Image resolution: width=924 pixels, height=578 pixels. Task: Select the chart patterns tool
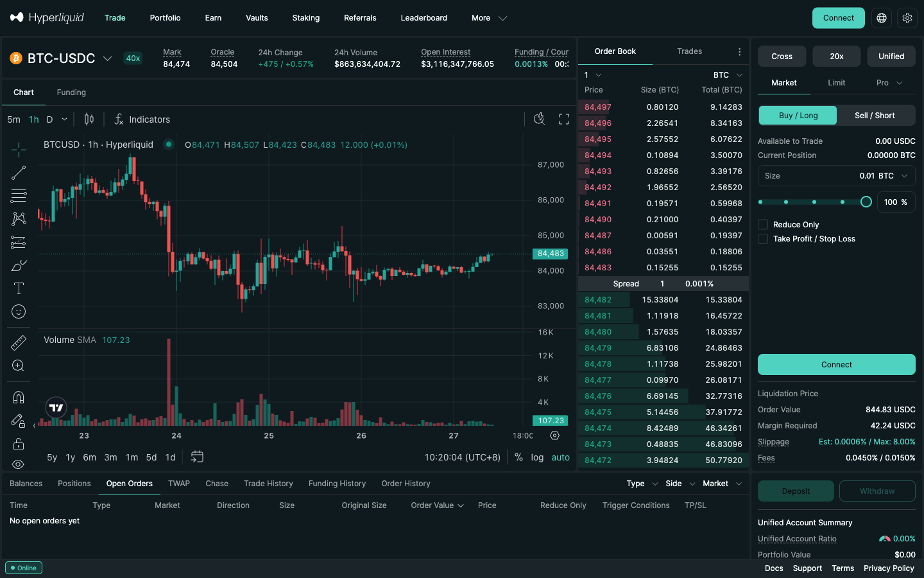19,219
